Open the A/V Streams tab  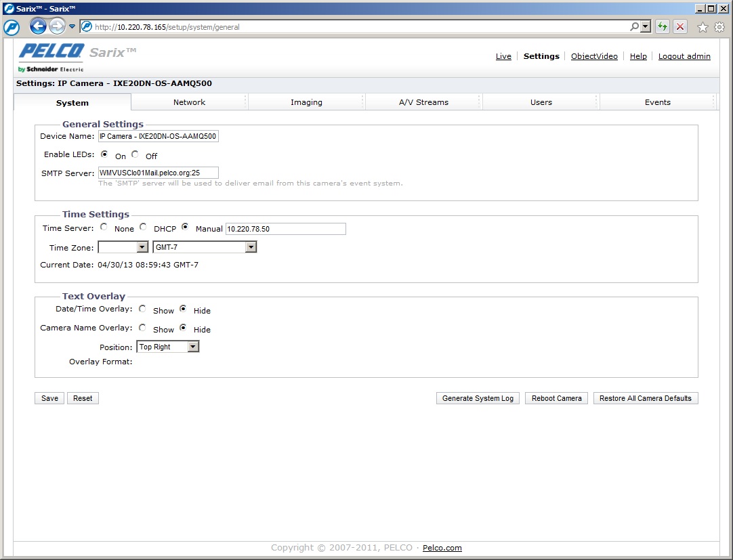(423, 102)
